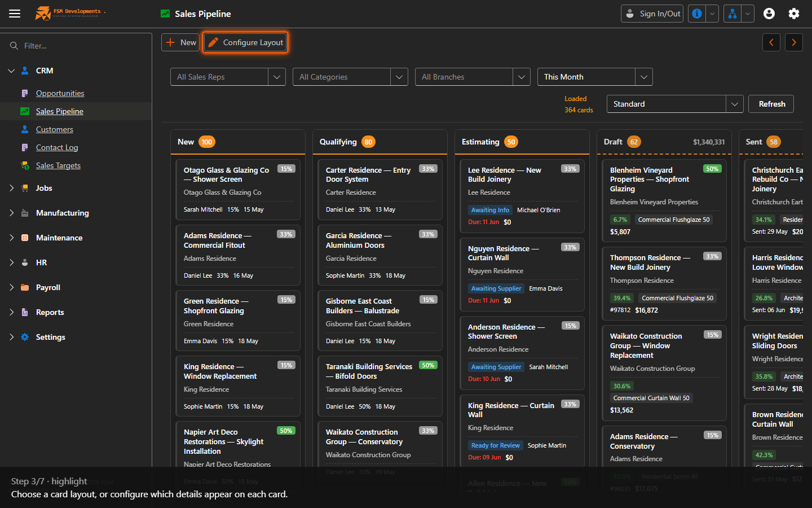
Task: Click the New button
Action: tap(180, 42)
